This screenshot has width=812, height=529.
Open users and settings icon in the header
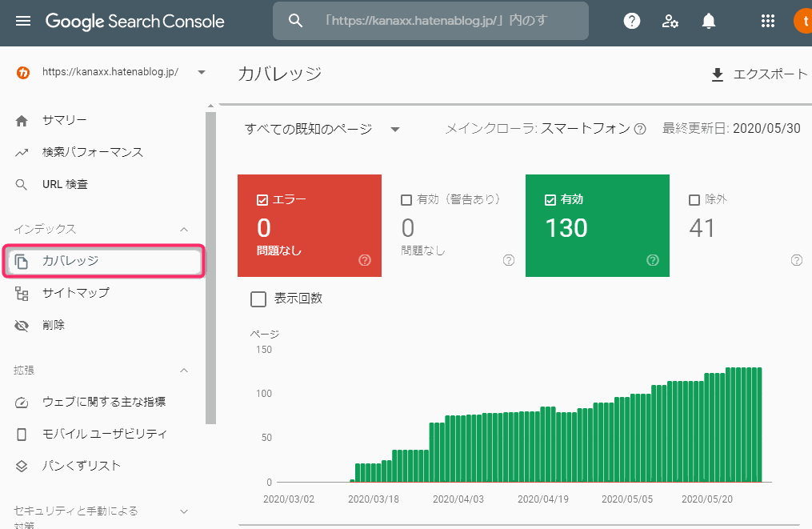click(x=670, y=21)
